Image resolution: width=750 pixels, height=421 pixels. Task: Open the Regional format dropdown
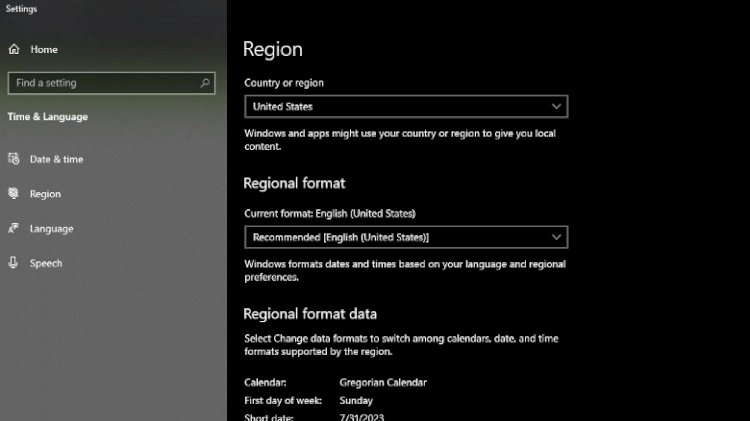point(406,237)
